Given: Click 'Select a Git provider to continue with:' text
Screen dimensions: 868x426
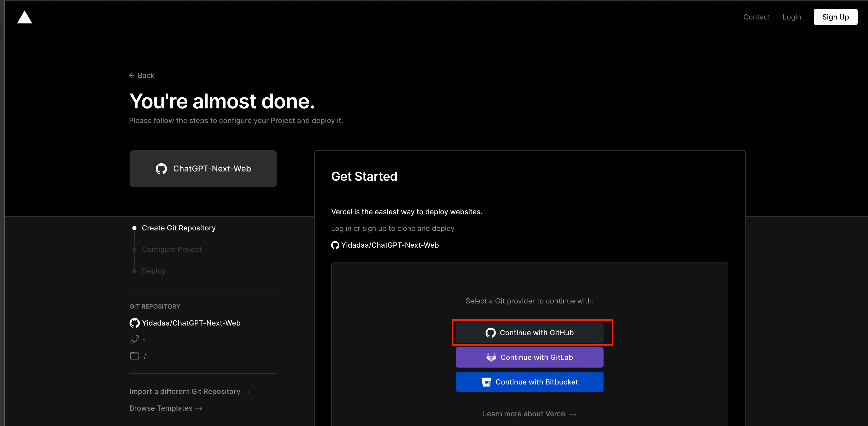Looking at the screenshot, I should [x=529, y=301].
